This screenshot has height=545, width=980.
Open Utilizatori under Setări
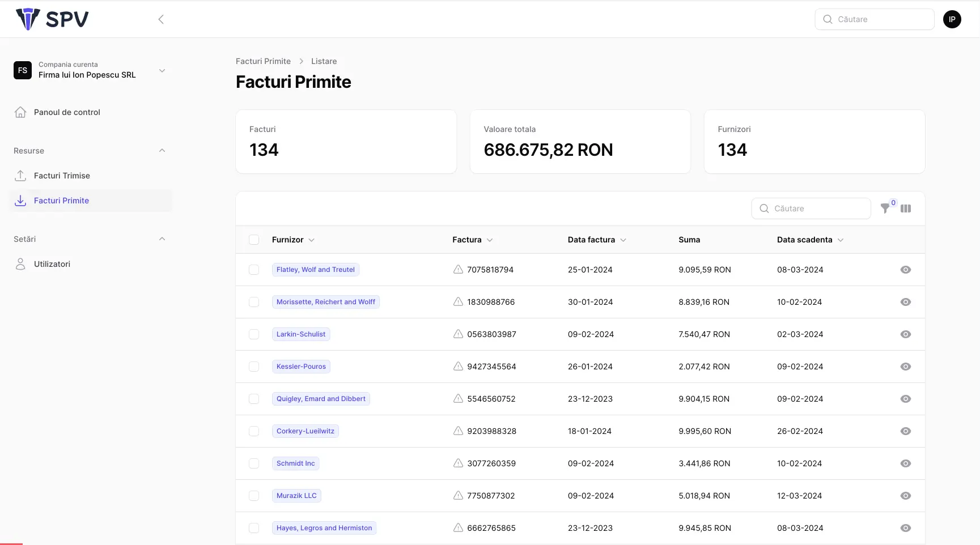click(x=52, y=264)
